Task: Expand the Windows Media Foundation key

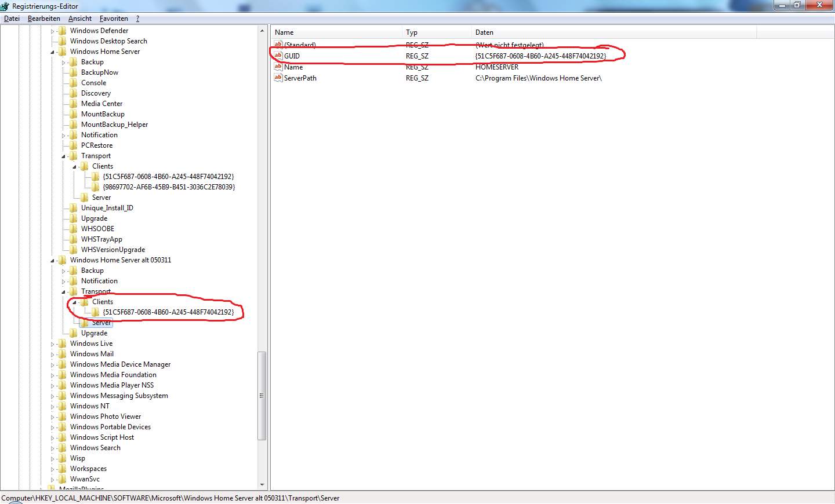Action: [53, 375]
